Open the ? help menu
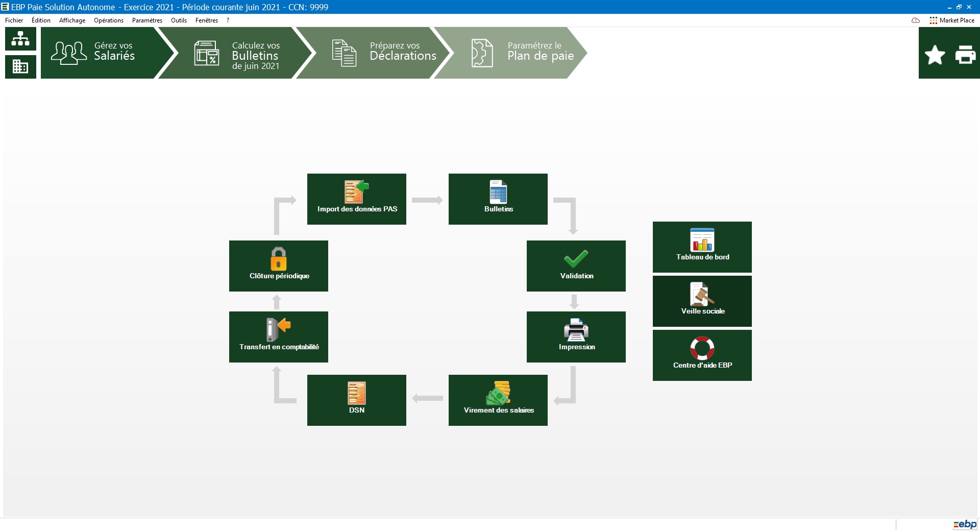980x531 pixels. tap(228, 20)
